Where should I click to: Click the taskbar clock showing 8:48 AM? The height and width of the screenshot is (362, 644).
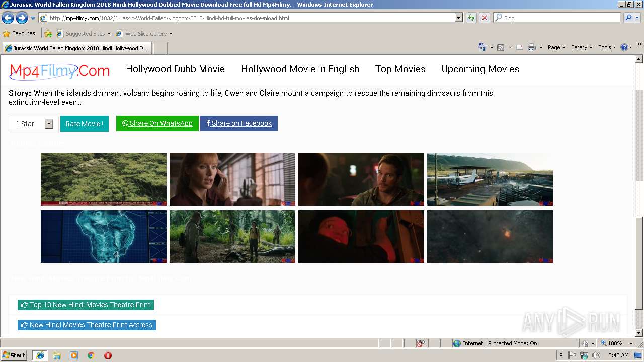click(618, 355)
